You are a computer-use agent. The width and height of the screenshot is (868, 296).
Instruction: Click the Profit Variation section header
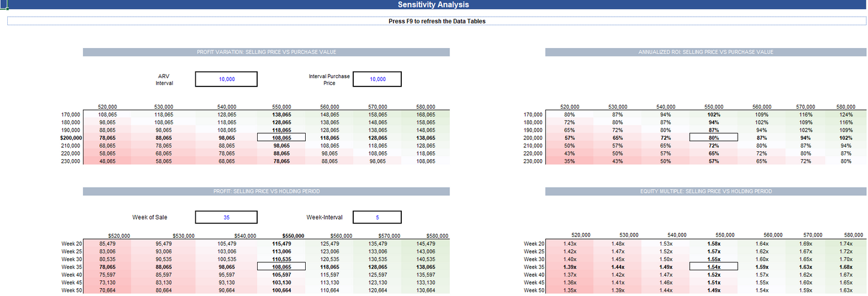coord(266,52)
